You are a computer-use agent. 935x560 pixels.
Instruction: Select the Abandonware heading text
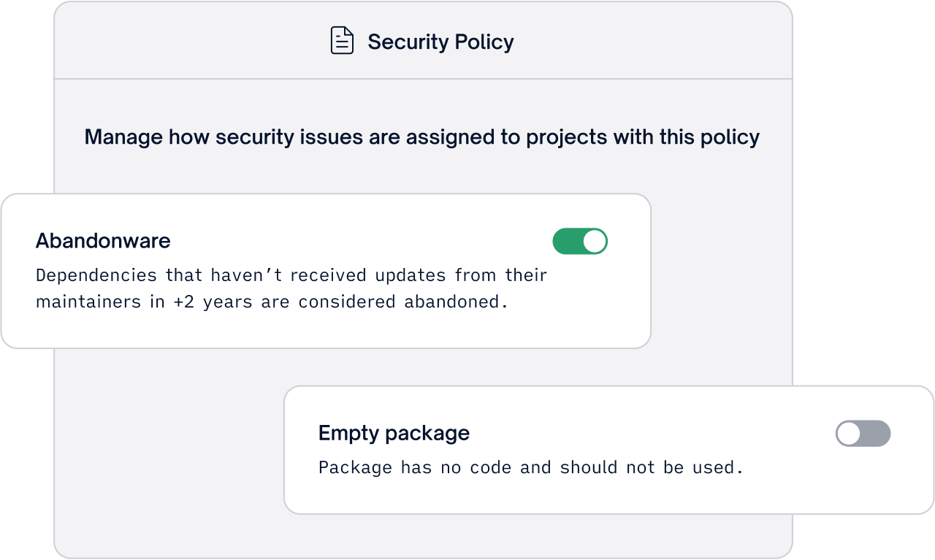tap(103, 240)
